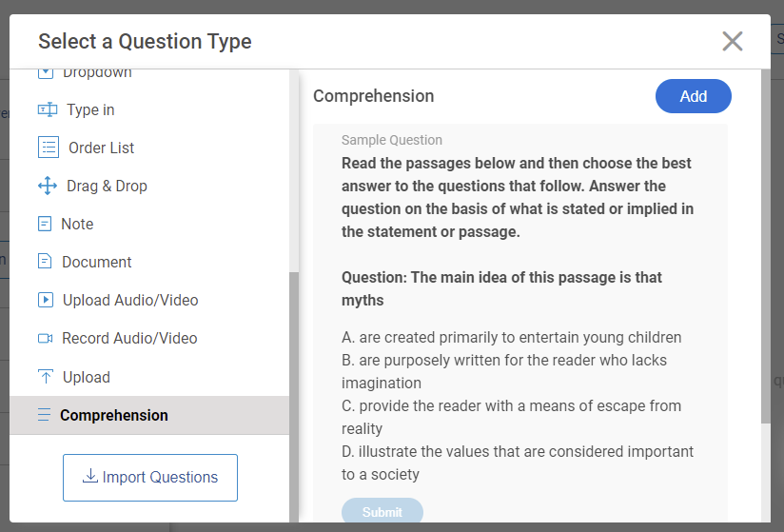The image size is (784, 532).
Task: Open Import Questions
Action: click(x=150, y=478)
